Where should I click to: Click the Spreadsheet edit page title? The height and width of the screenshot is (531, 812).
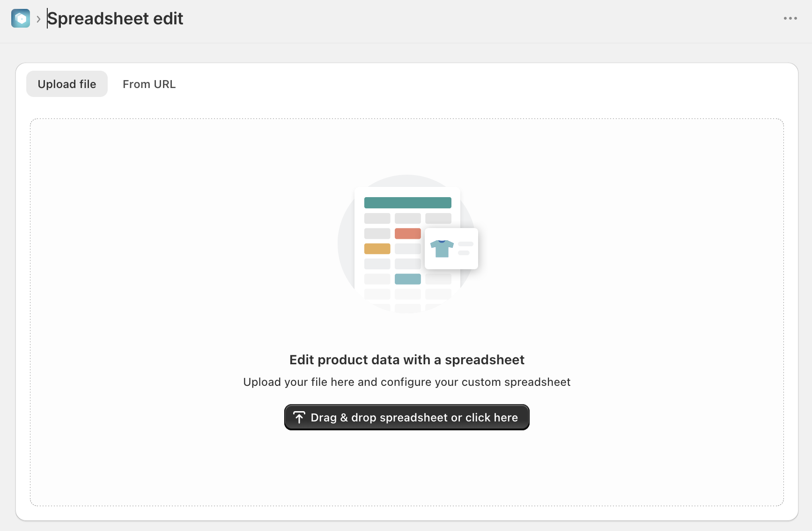115,19
